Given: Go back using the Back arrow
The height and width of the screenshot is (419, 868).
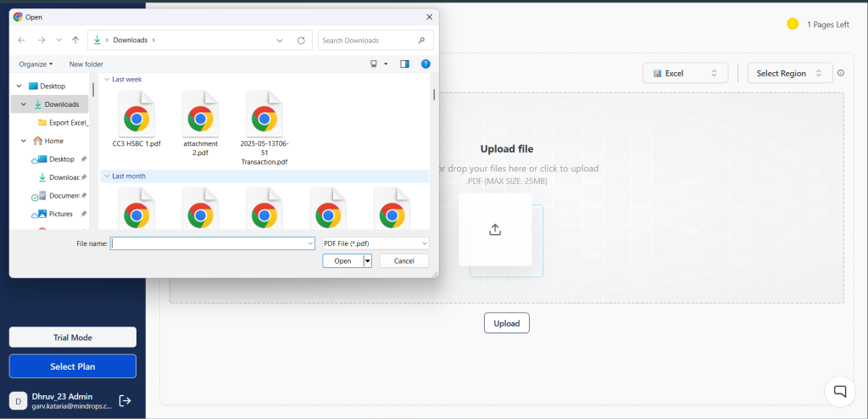Looking at the screenshot, I should tap(21, 41).
